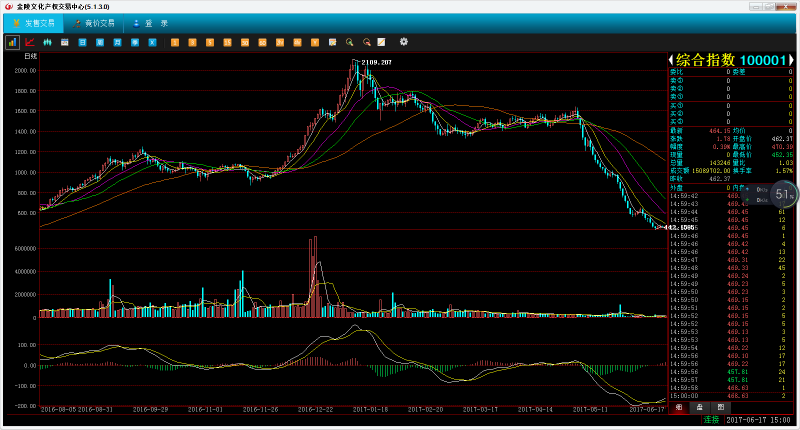Click the 2016-12-22 date axis label

coord(315,410)
